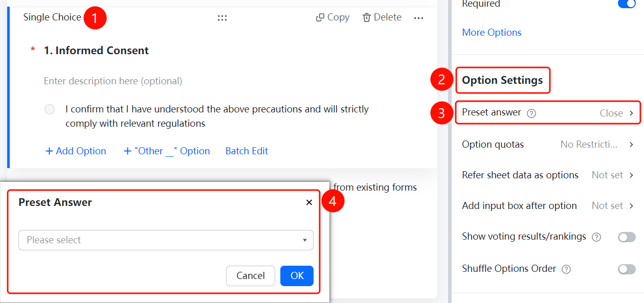Click the More Options link
Viewport: 644px width, 303px height.
492,33
